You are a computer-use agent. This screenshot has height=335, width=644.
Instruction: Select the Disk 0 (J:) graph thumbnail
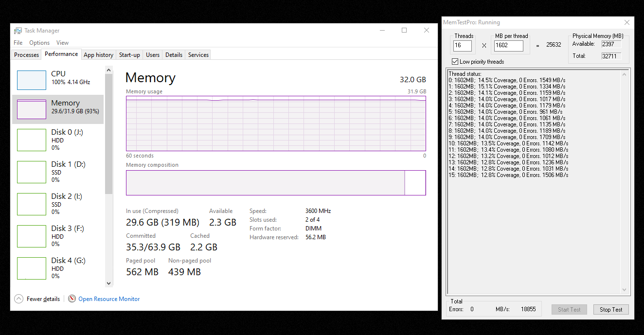click(32, 140)
